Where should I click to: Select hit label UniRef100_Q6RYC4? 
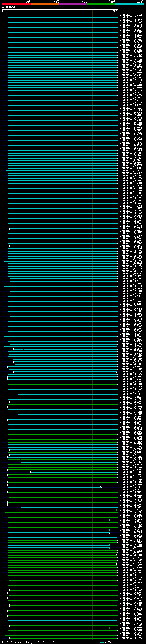pos(131,85)
